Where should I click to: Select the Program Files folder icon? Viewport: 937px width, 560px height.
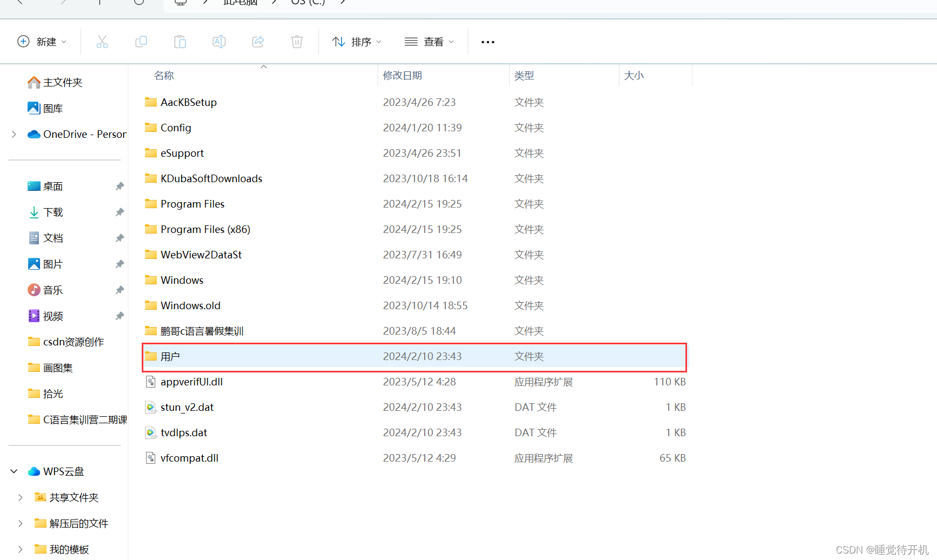(x=151, y=204)
